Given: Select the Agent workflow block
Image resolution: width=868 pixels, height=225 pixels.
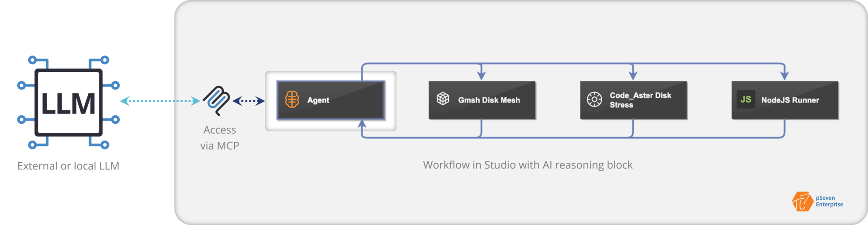Looking at the screenshot, I should point(331,100).
